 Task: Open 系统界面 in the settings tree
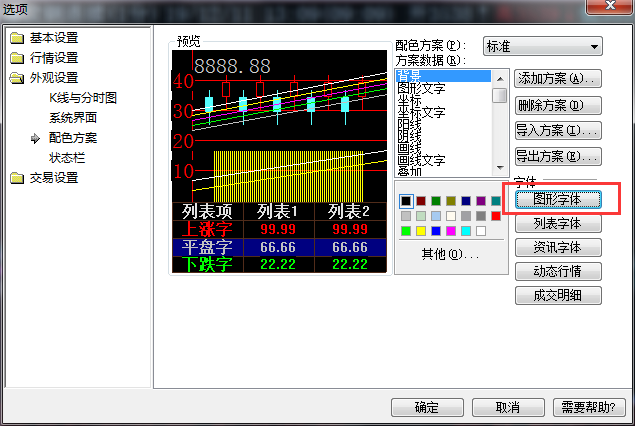pos(73,118)
